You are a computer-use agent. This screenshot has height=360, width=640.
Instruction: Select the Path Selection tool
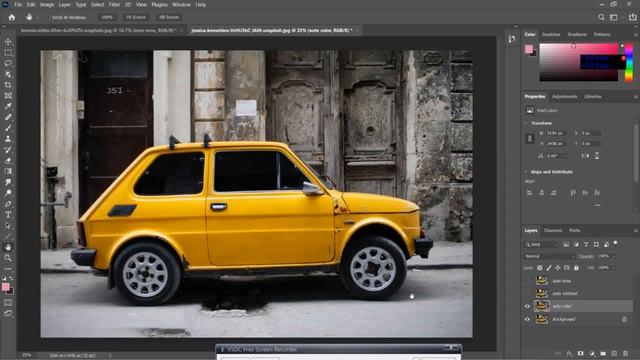click(8, 225)
